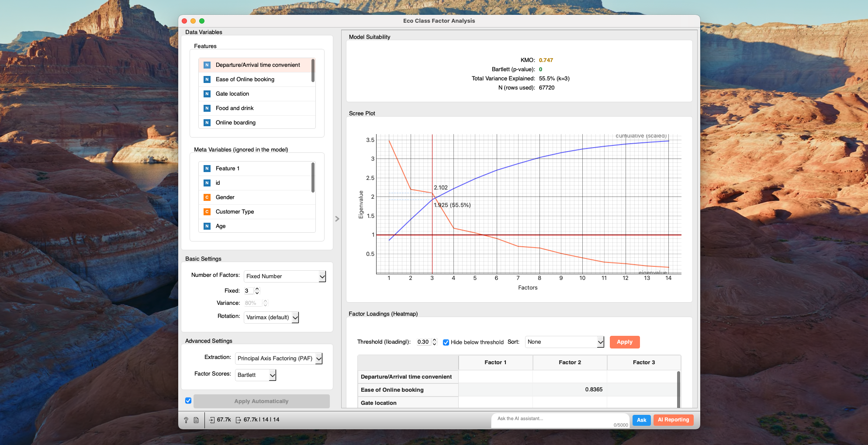Viewport: 868px width, 445px height.
Task: Select the Factor 2 column header
Action: [x=570, y=362]
